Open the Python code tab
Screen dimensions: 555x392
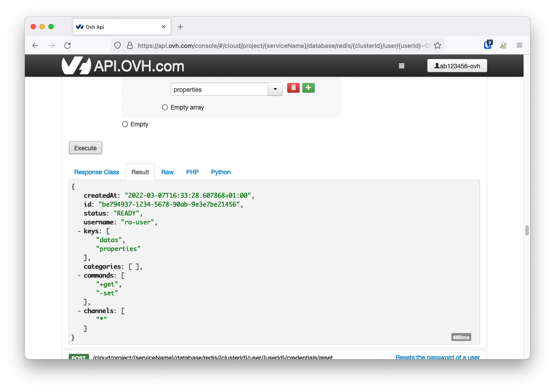[x=220, y=172]
